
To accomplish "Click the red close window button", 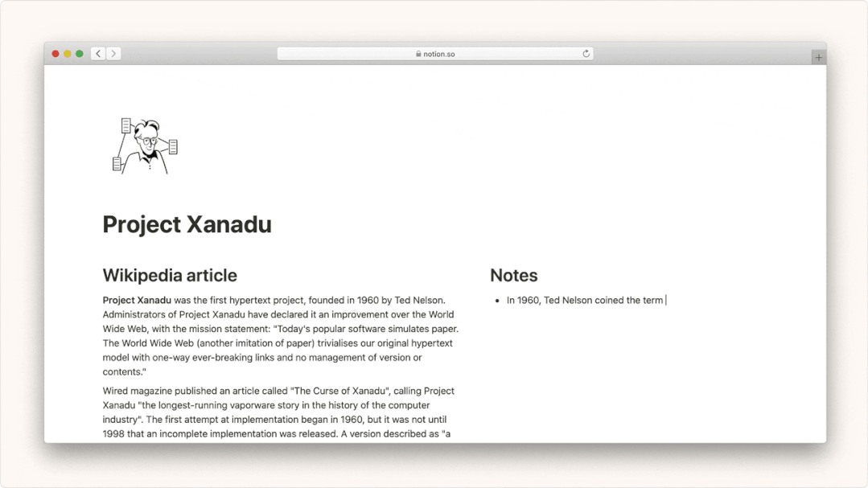I will pos(56,54).
